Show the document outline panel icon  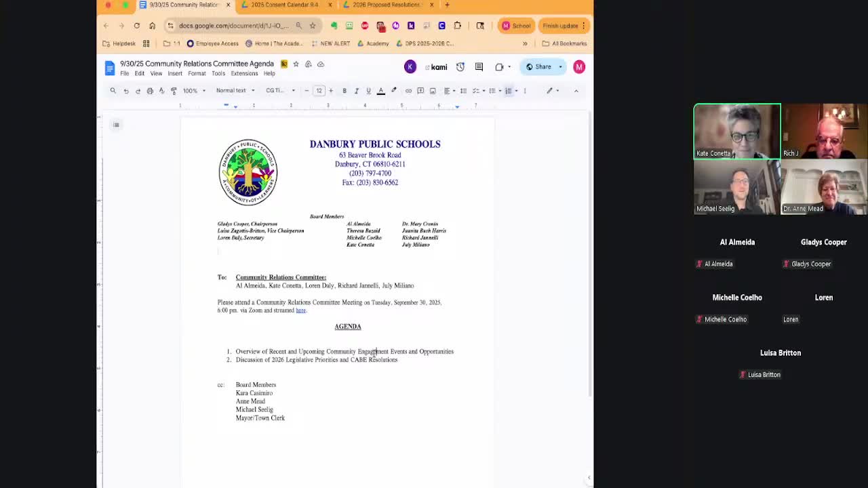pyautogui.click(x=116, y=125)
